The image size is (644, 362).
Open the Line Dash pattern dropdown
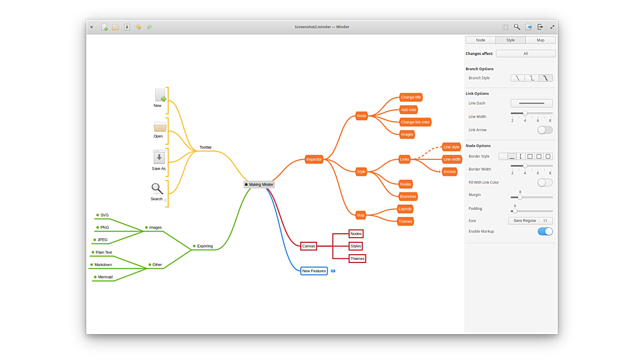point(532,103)
